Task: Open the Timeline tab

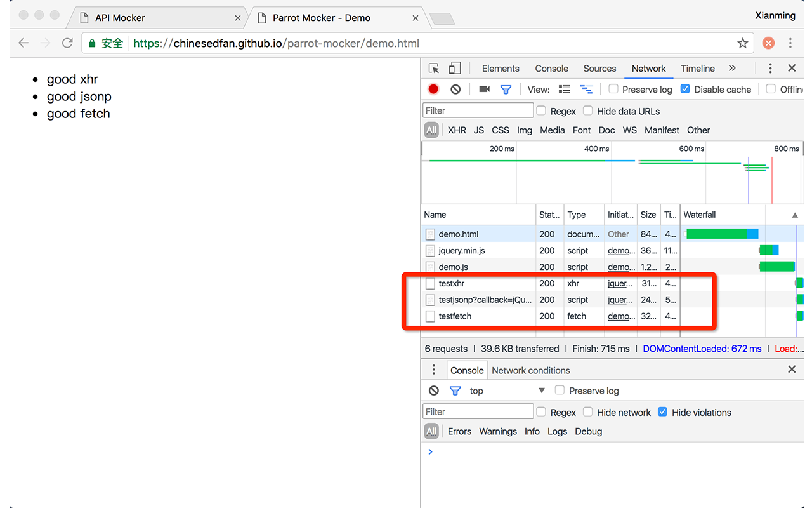Action: [698, 69]
